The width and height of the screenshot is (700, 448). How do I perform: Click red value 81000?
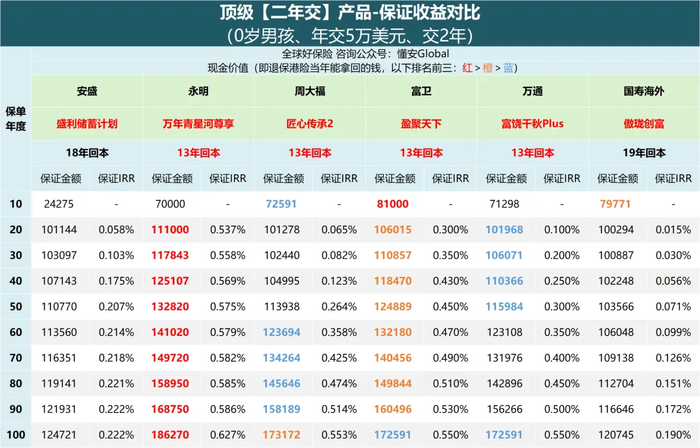point(393,204)
